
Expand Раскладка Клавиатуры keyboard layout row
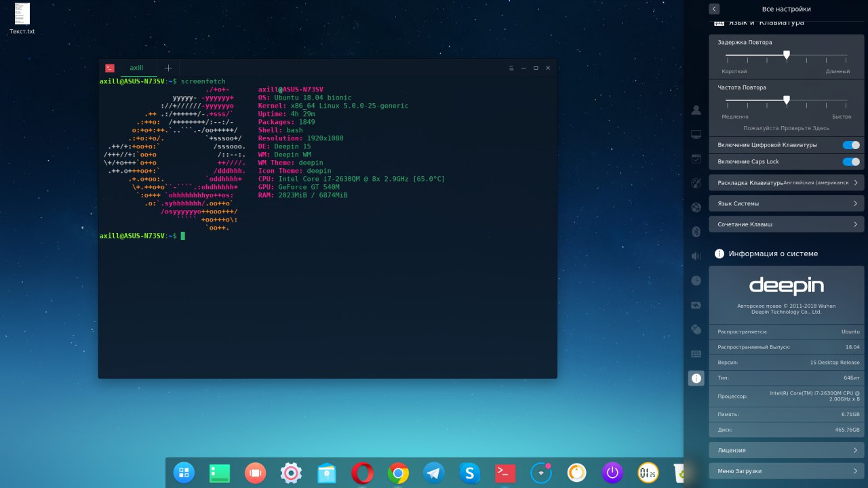(x=787, y=183)
